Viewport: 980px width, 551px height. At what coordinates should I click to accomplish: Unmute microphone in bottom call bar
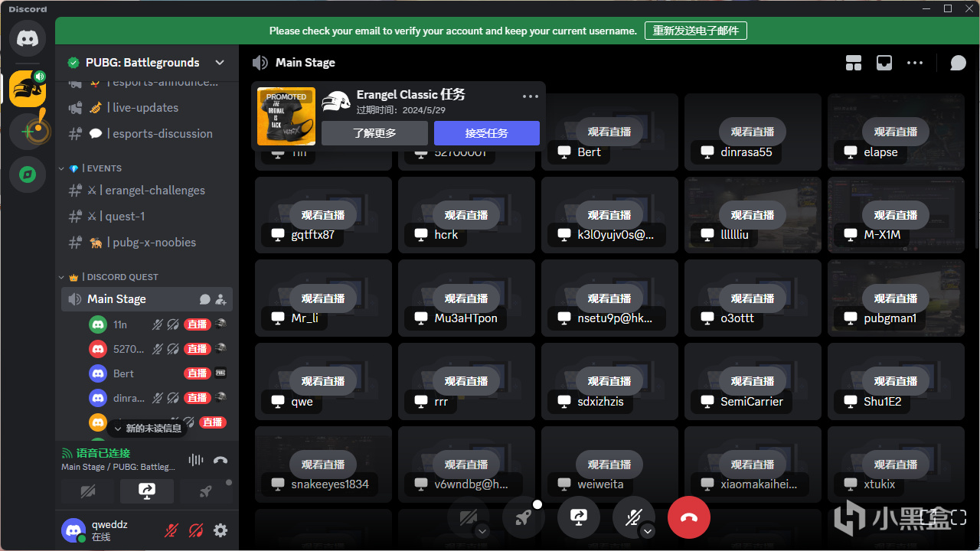[x=634, y=517]
